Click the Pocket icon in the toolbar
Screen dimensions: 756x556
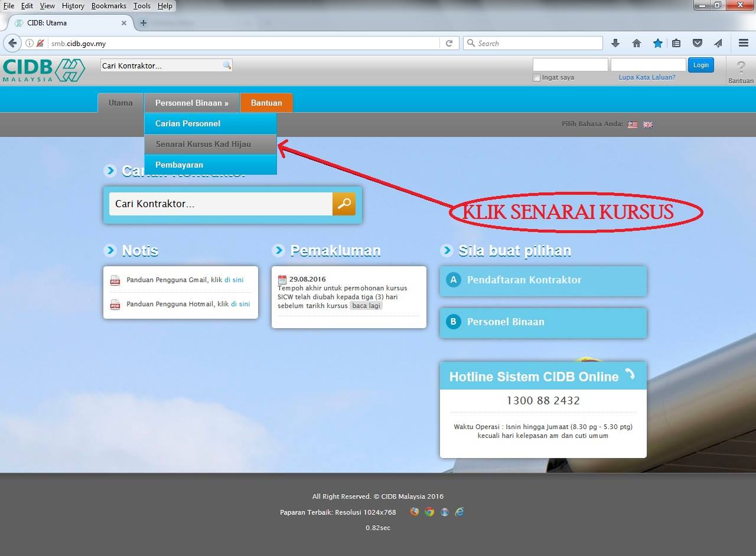click(698, 43)
